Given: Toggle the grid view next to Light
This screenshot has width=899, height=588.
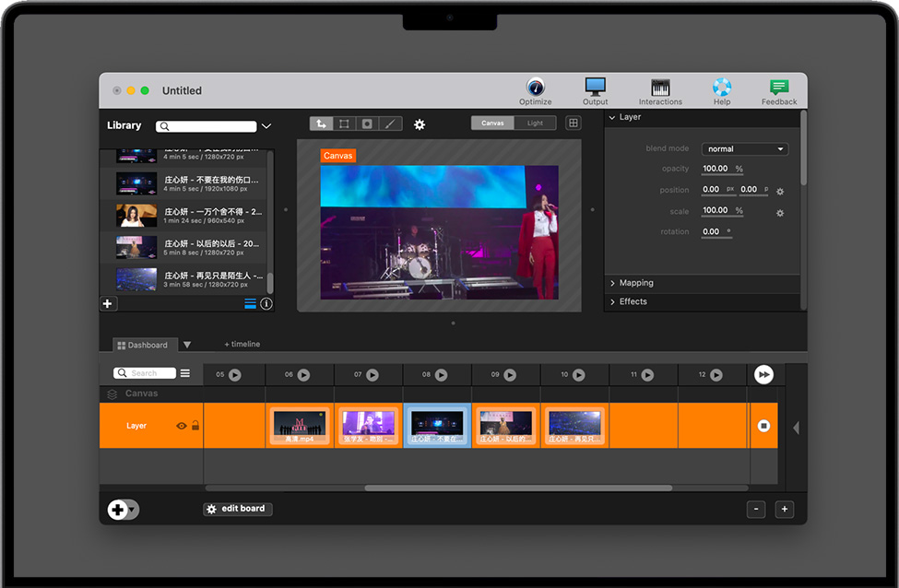Looking at the screenshot, I should [x=573, y=123].
